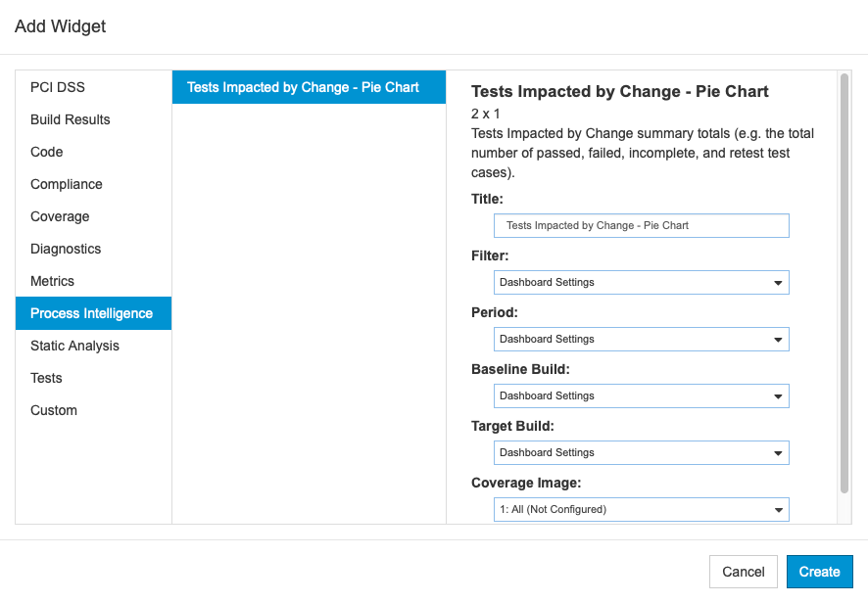
Task: Open the Filter dropdown
Action: [641, 282]
